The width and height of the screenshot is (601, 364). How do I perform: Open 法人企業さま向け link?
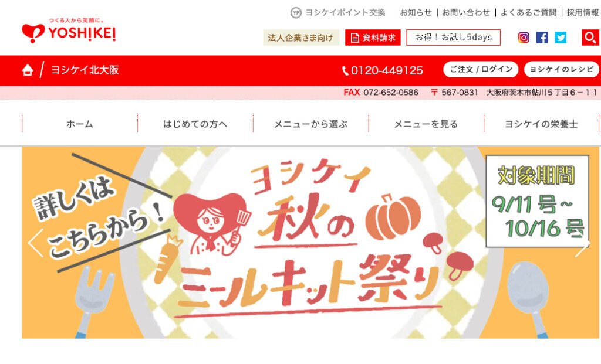pos(301,38)
